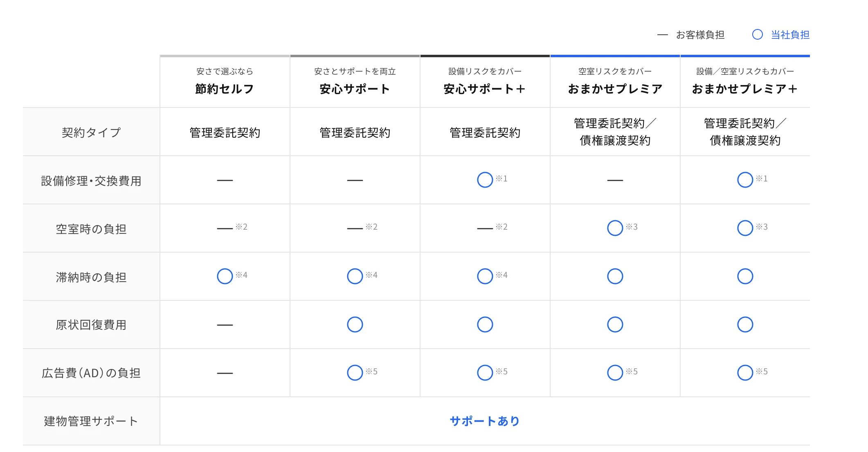Click the legend circle beside 当社負担
Screen dimensions: 868x452
pos(757,35)
